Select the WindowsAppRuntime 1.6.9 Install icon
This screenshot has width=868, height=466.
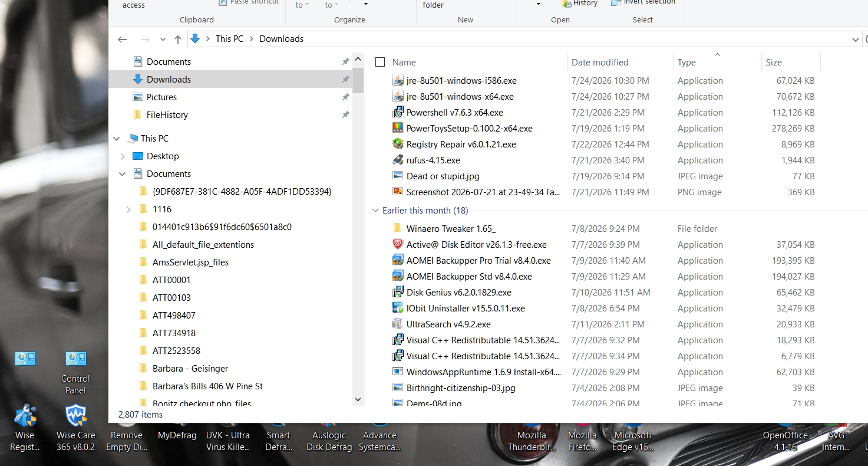click(398, 372)
